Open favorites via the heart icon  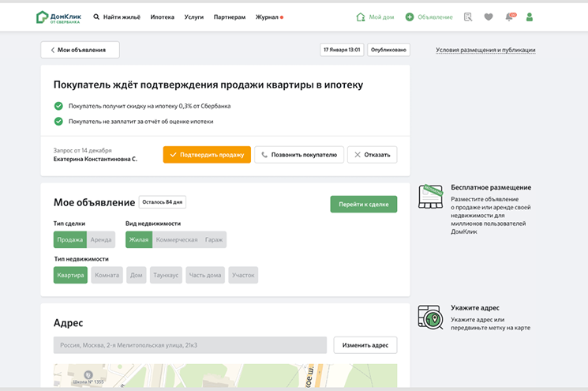pos(489,17)
